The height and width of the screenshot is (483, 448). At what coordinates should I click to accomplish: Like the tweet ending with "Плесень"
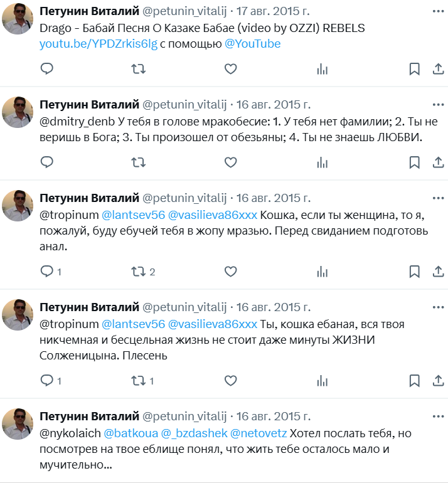click(230, 380)
